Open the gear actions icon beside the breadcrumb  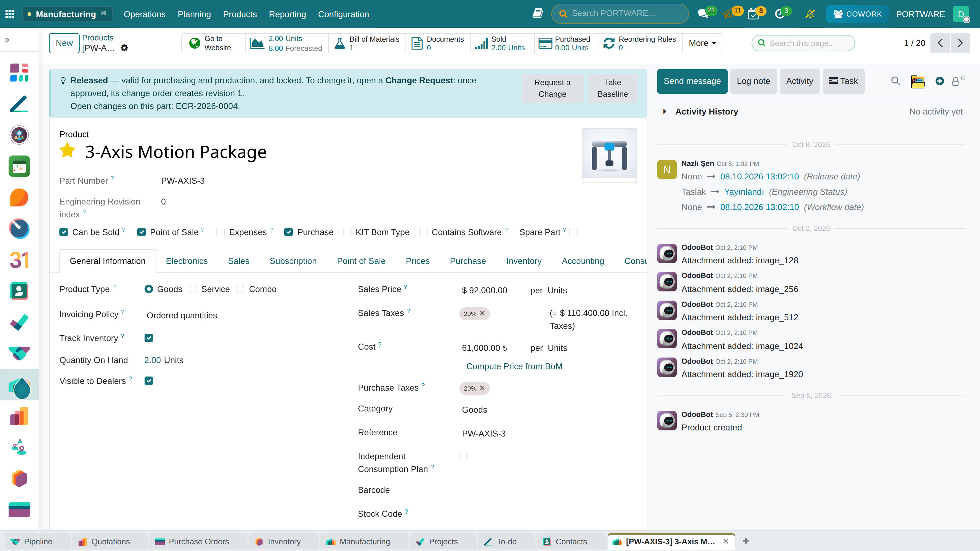click(x=124, y=48)
